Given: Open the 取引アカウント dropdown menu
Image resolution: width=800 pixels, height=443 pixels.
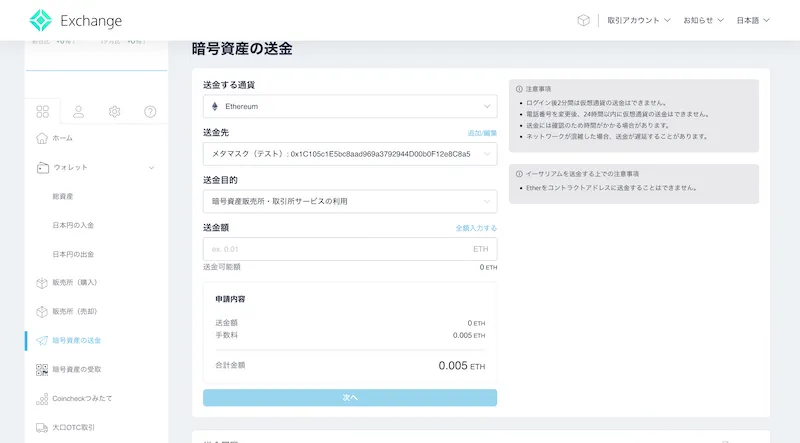Looking at the screenshot, I should [x=638, y=20].
